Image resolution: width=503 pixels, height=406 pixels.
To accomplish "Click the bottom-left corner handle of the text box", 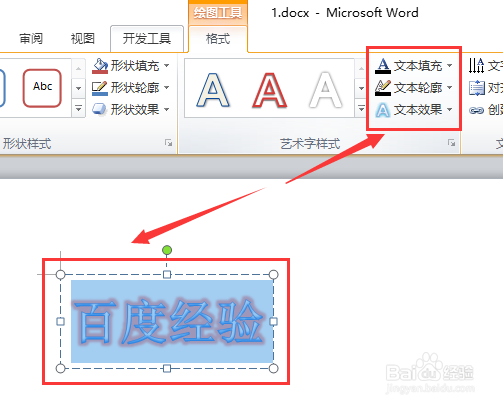I will tap(60, 368).
